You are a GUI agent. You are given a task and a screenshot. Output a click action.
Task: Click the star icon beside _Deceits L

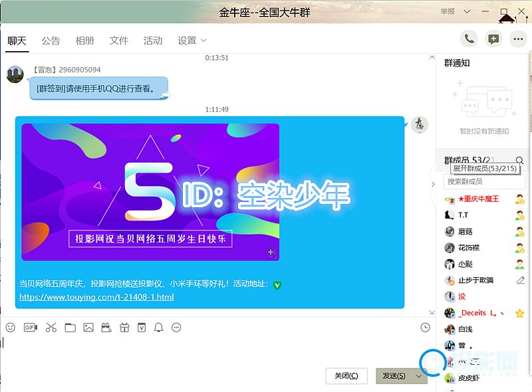point(519,313)
